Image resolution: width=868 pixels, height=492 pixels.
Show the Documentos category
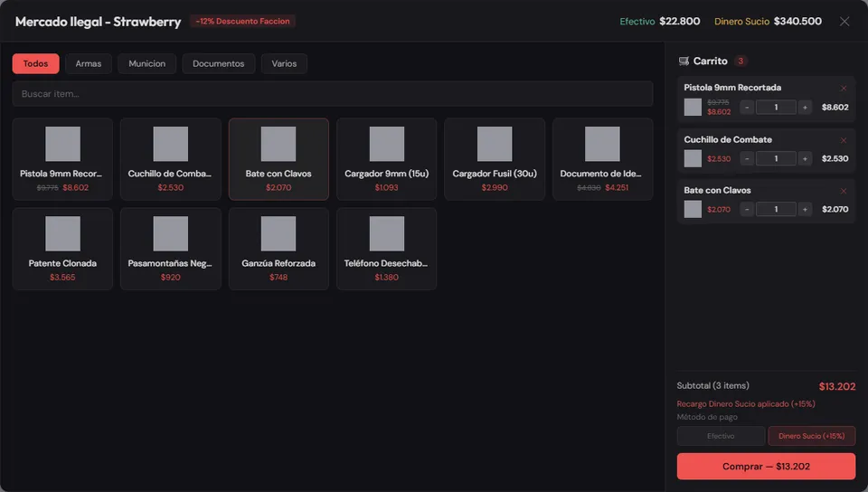point(218,63)
